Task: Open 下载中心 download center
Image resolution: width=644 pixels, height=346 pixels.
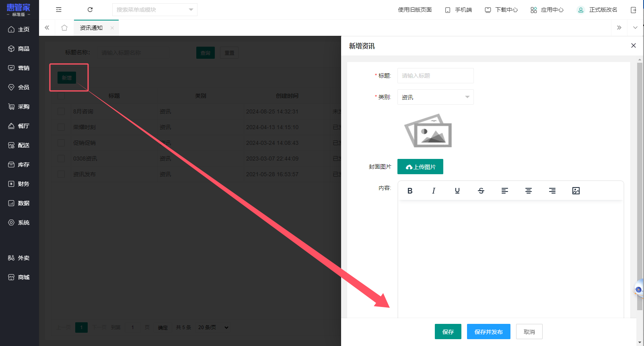Action: tap(501, 10)
